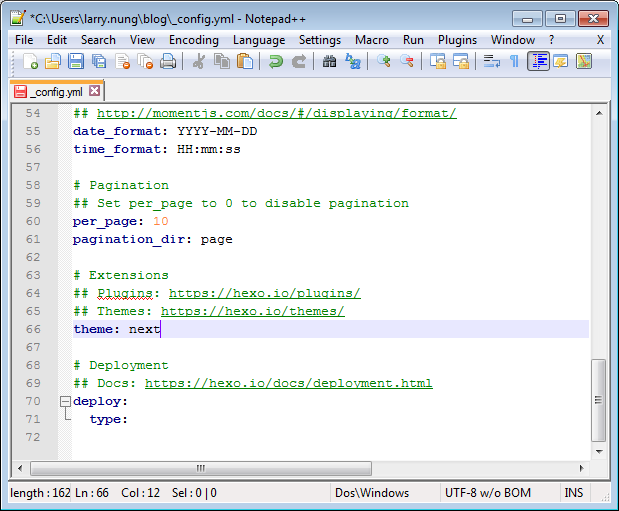Toggle synchronize horizontal scrolling icon

point(460,62)
